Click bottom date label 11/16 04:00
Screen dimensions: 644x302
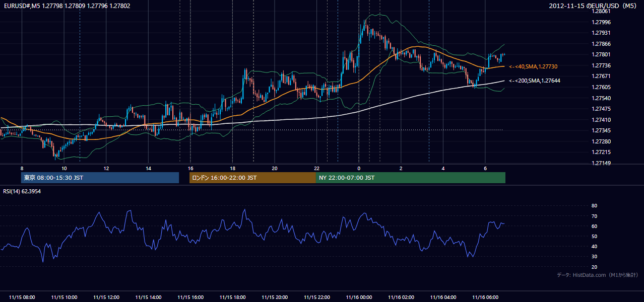(x=443, y=297)
